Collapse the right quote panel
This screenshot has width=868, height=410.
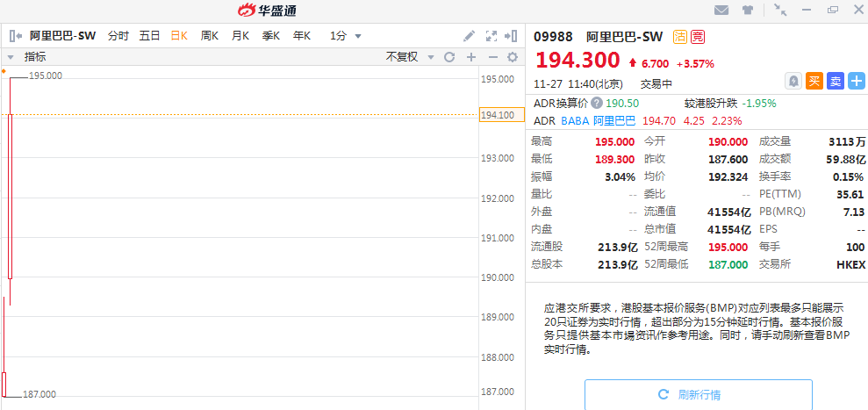[x=513, y=36]
